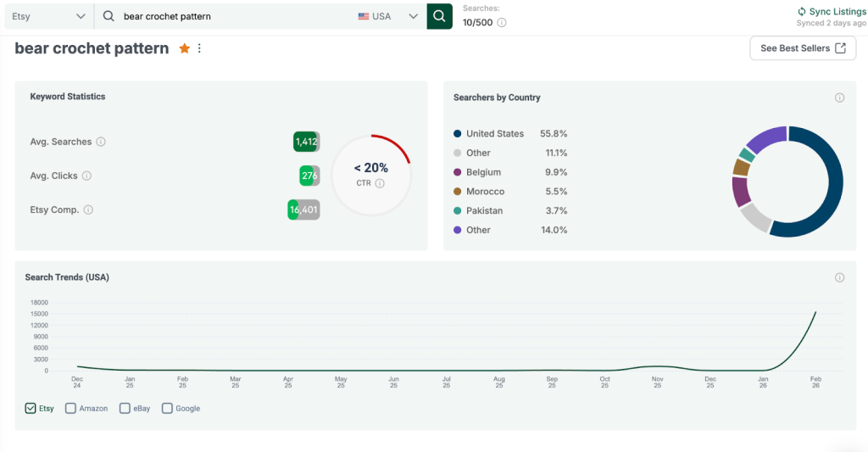The height and width of the screenshot is (452, 868).
Task: Open the three-dot options menu beside title
Action: (200, 49)
